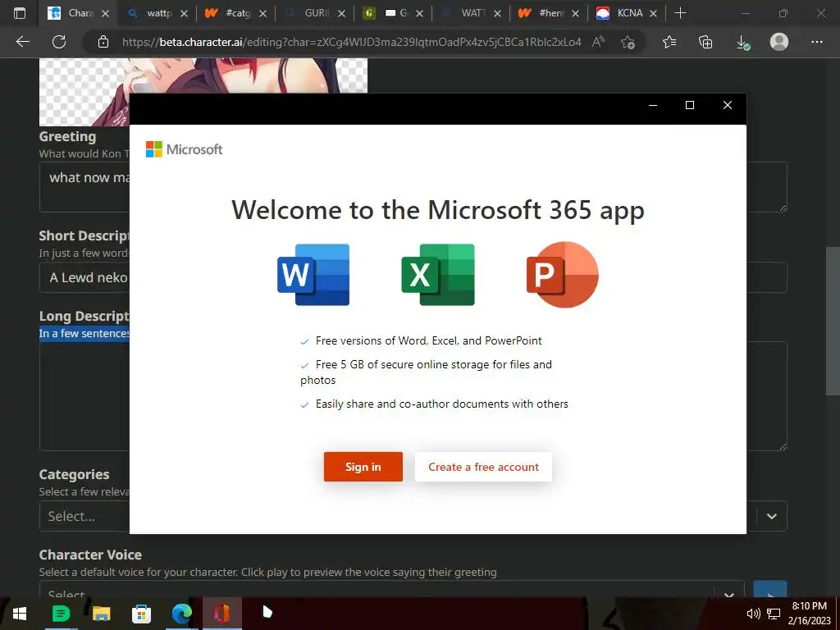This screenshot has height=630, width=840.
Task: Go back in Edge browser
Action: [22, 42]
